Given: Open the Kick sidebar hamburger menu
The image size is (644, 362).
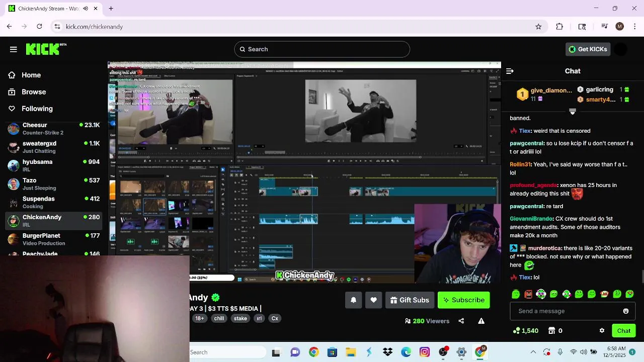Looking at the screenshot, I should [x=14, y=49].
